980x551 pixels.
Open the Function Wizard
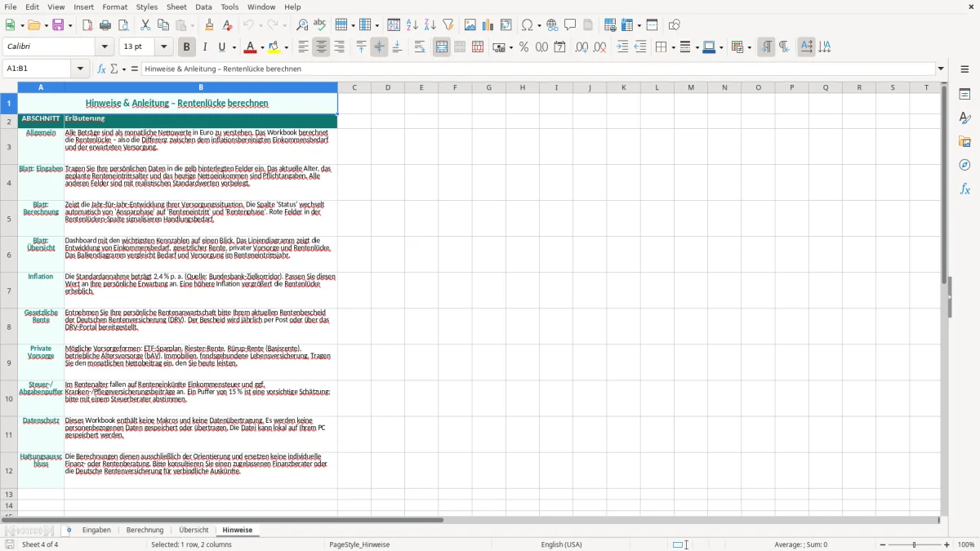pyautogui.click(x=101, y=69)
